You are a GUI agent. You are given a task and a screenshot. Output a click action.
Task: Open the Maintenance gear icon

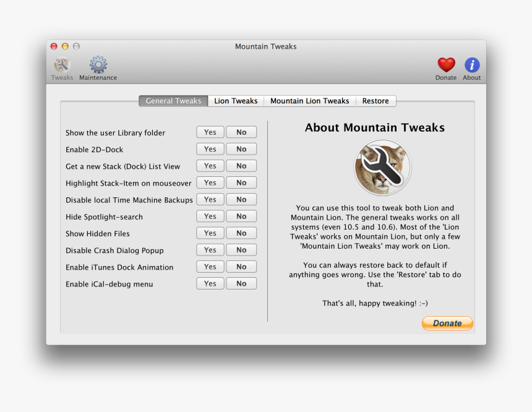98,66
